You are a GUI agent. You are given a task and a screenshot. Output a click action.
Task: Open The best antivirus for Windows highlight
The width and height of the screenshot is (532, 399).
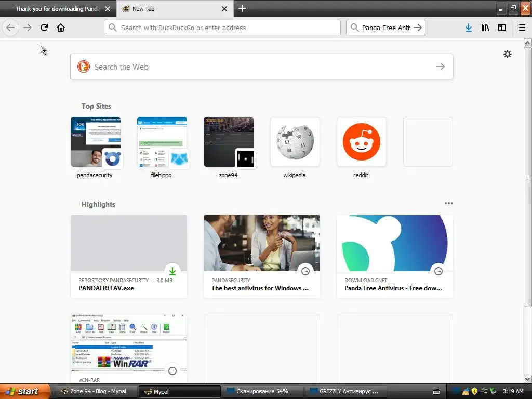coord(262,257)
